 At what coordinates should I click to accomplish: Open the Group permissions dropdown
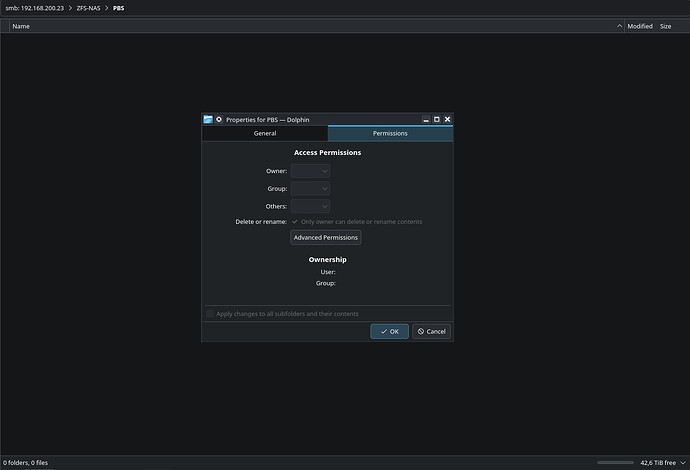click(x=310, y=188)
